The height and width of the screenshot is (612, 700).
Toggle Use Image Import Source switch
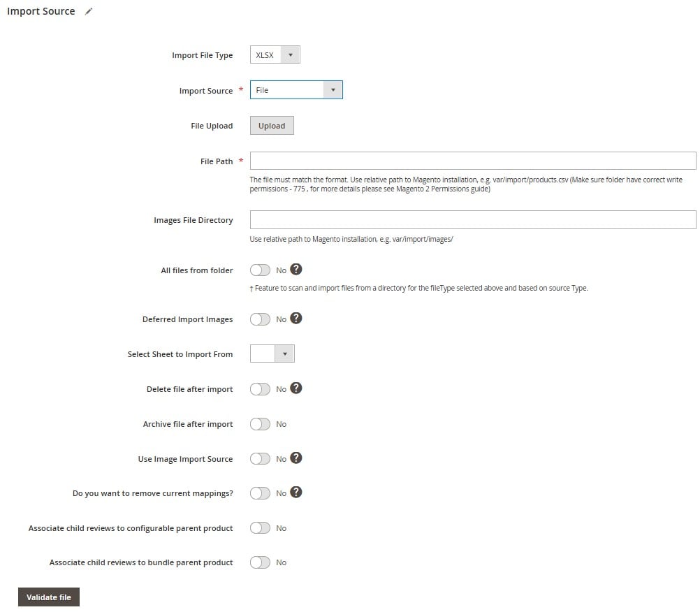(x=260, y=459)
